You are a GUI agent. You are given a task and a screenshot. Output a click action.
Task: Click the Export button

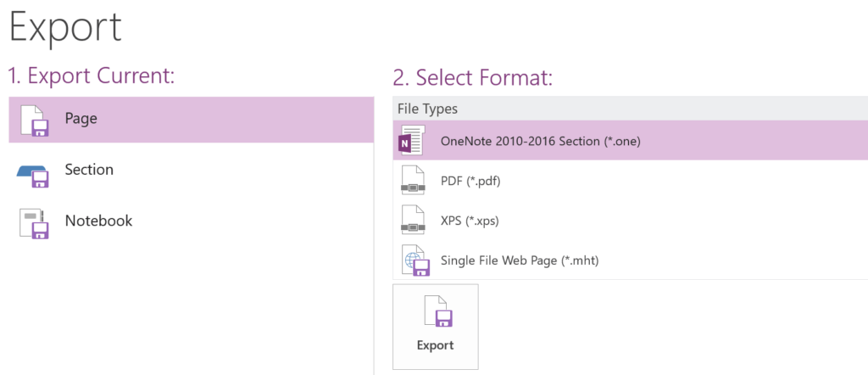[x=435, y=327]
